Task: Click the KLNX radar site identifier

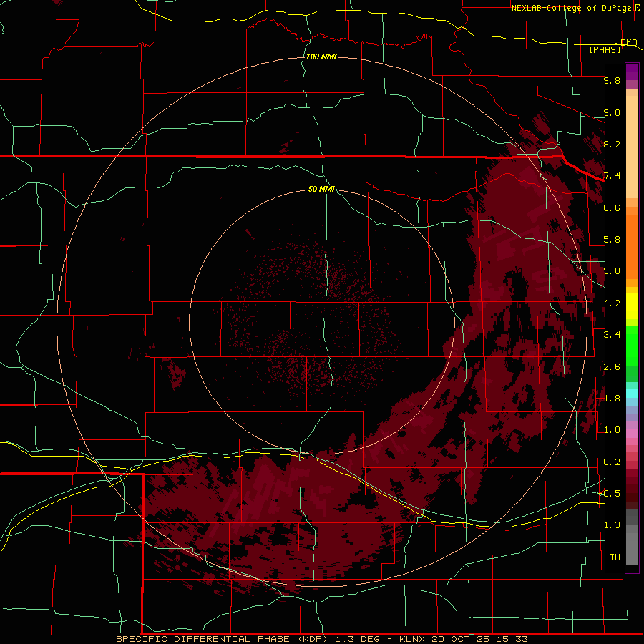Action: coord(412,639)
